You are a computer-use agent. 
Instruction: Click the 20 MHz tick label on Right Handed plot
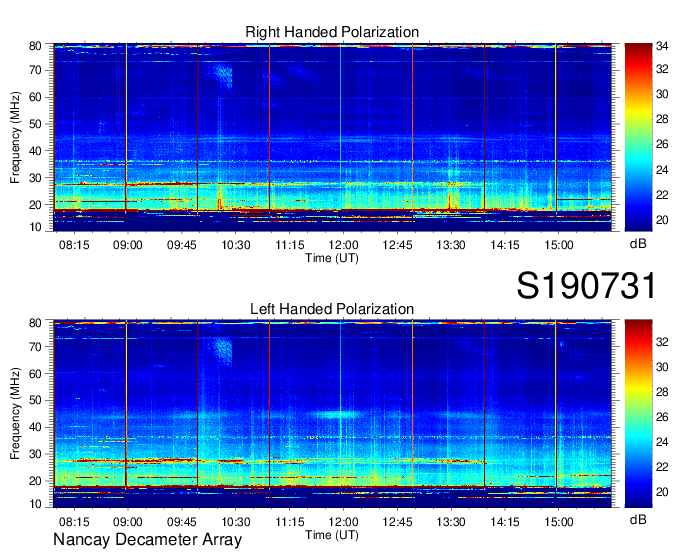[x=35, y=205]
